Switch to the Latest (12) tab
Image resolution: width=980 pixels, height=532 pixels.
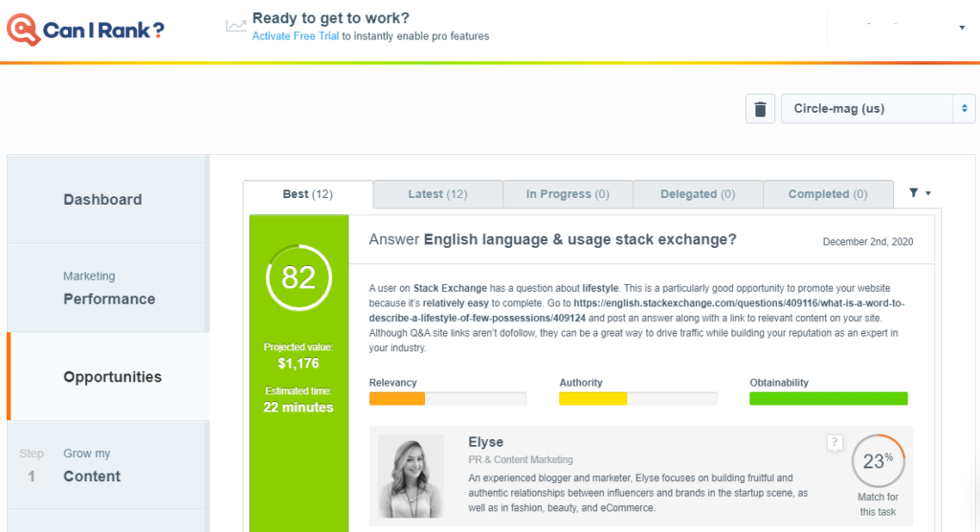tap(437, 194)
